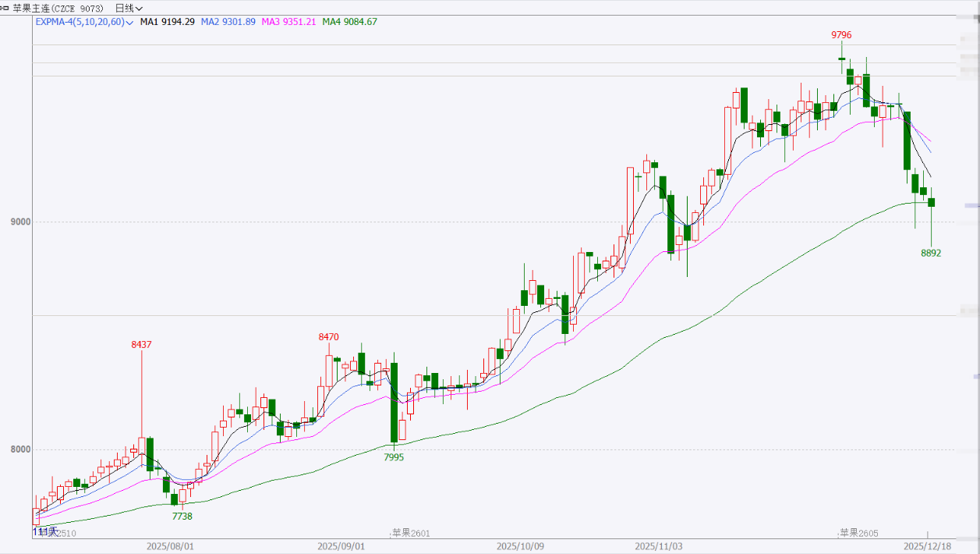Select the 苹果2605 contract rollover marker

tap(858, 533)
